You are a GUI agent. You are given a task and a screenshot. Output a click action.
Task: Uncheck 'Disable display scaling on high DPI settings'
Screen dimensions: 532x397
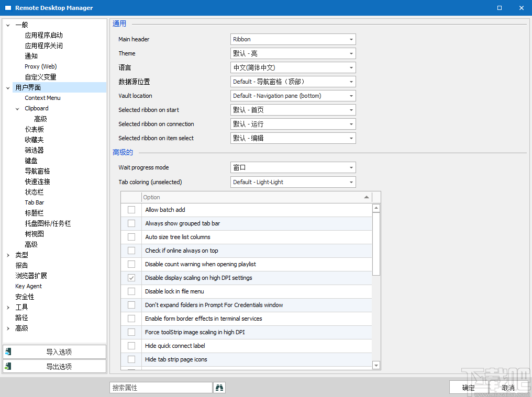point(132,277)
